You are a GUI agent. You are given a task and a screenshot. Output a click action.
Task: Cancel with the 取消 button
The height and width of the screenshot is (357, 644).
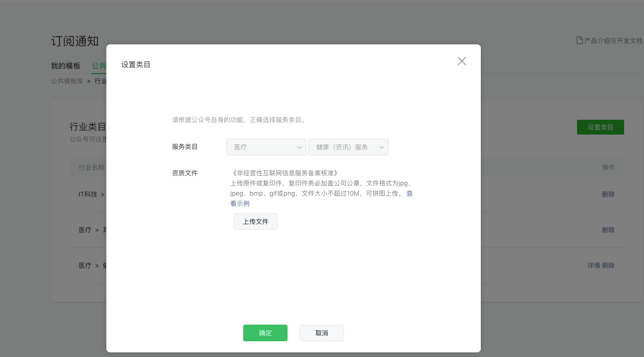322,333
